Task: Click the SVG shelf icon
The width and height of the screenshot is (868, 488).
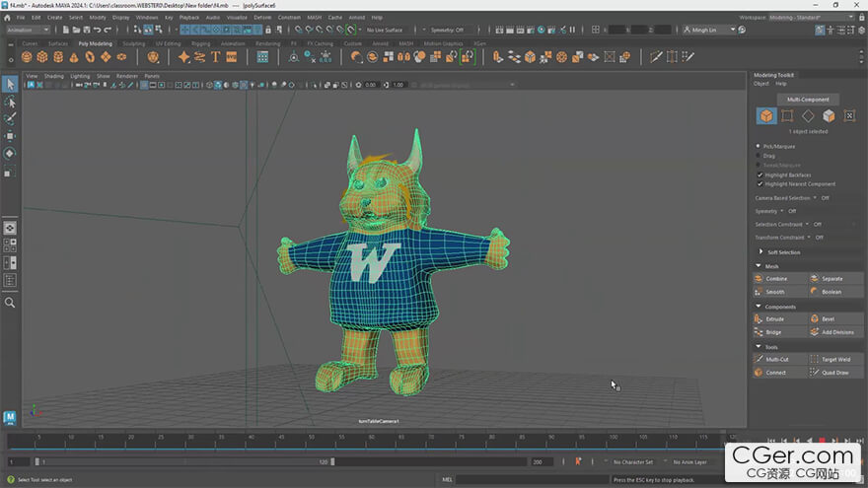Action: pos(232,56)
